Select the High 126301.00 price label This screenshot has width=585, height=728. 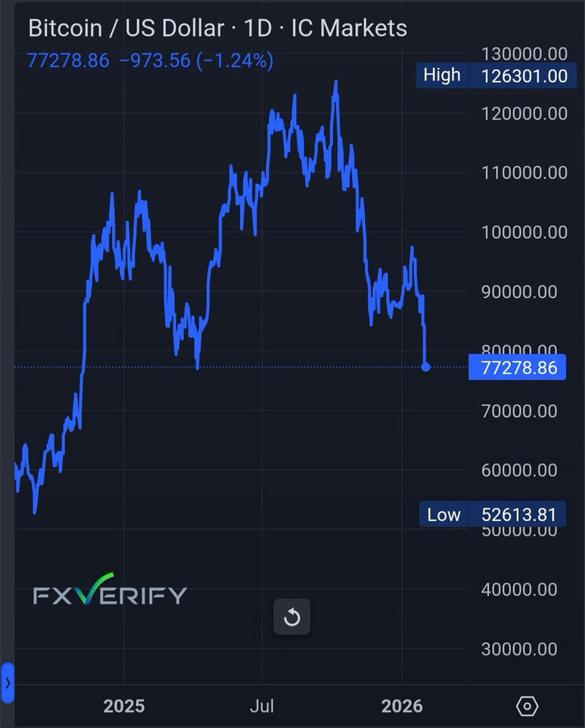pos(493,75)
